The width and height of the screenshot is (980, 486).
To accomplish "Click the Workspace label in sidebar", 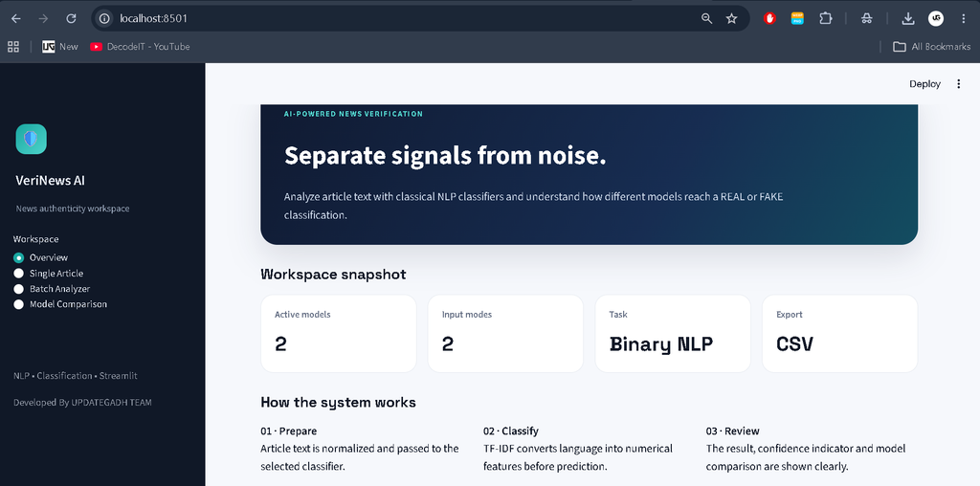I will click(35, 239).
